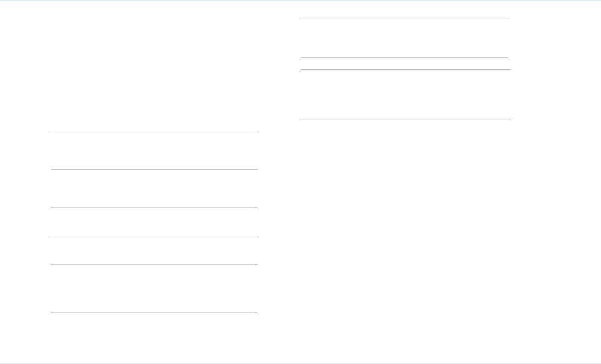Click the top border line of the right upper block
601x364 pixels.
click(x=404, y=19)
